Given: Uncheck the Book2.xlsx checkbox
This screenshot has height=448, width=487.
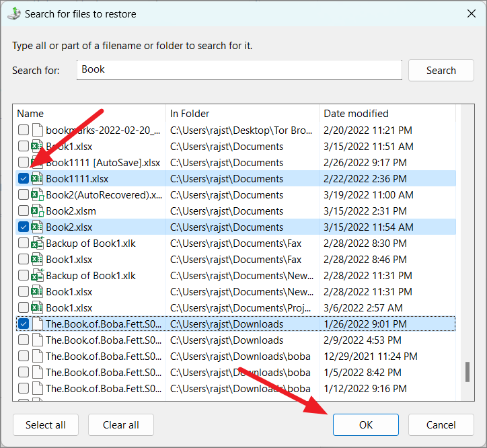Looking at the screenshot, I should [x=24, y=227].
